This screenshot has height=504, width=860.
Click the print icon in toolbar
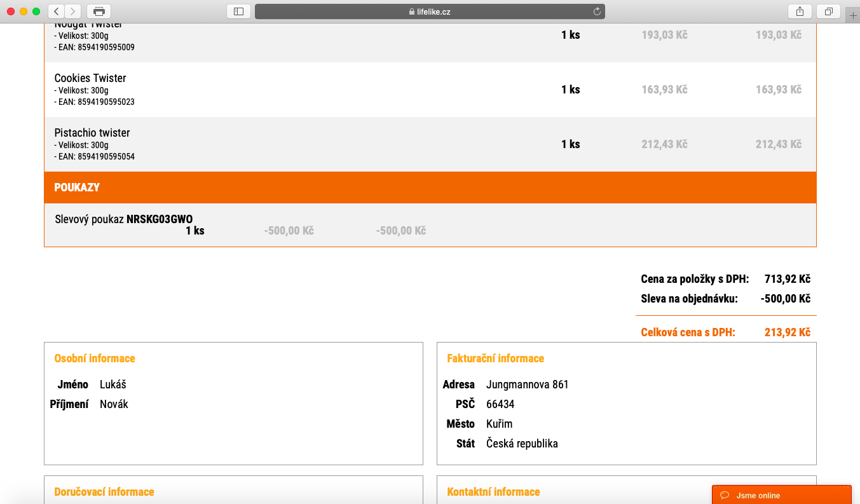click(x=99, y=11)
